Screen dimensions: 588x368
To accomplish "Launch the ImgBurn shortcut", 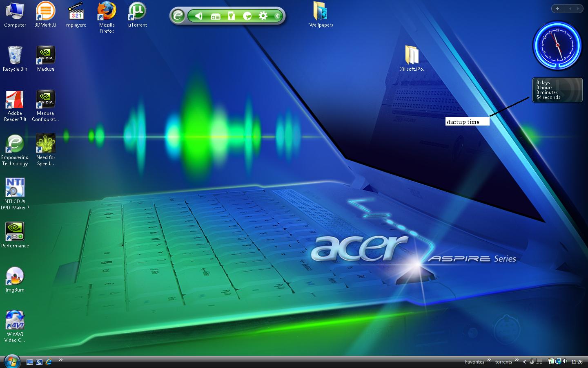I will pyautogui.click(x=15, y=280).
